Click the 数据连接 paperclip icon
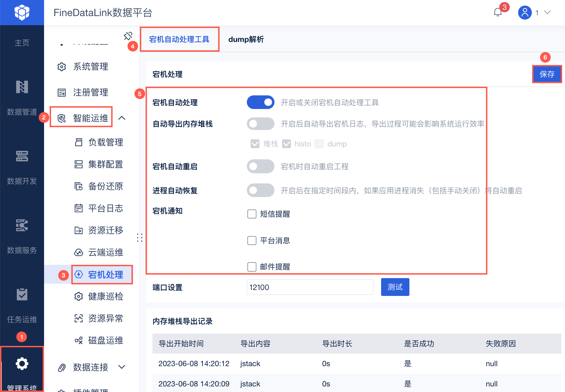 (x=62, y=368)
